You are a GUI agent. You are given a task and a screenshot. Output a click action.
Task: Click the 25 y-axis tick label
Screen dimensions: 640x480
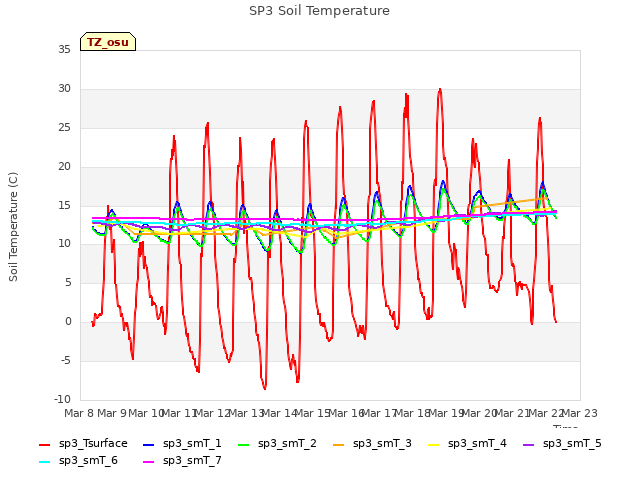(x=64, y=127)
